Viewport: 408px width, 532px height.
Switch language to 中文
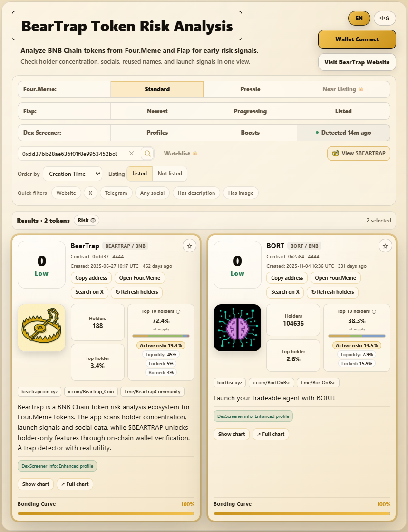(385, 19)
